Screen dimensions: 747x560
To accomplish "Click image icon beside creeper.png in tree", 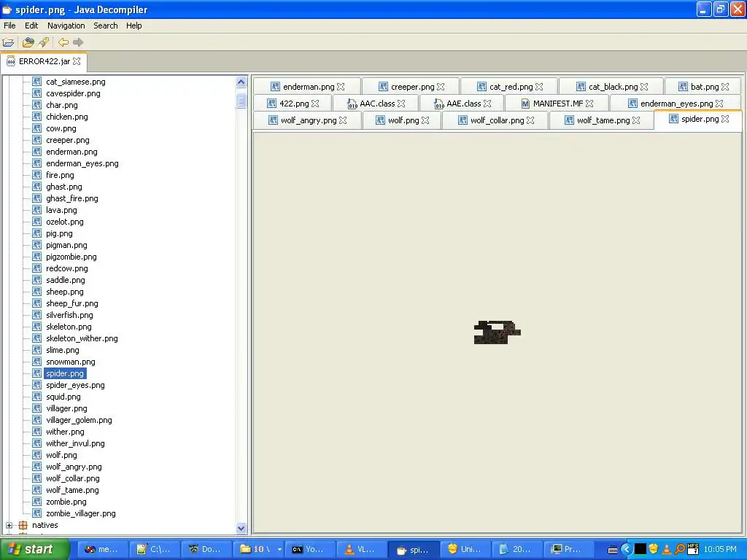I will (36, 140).
